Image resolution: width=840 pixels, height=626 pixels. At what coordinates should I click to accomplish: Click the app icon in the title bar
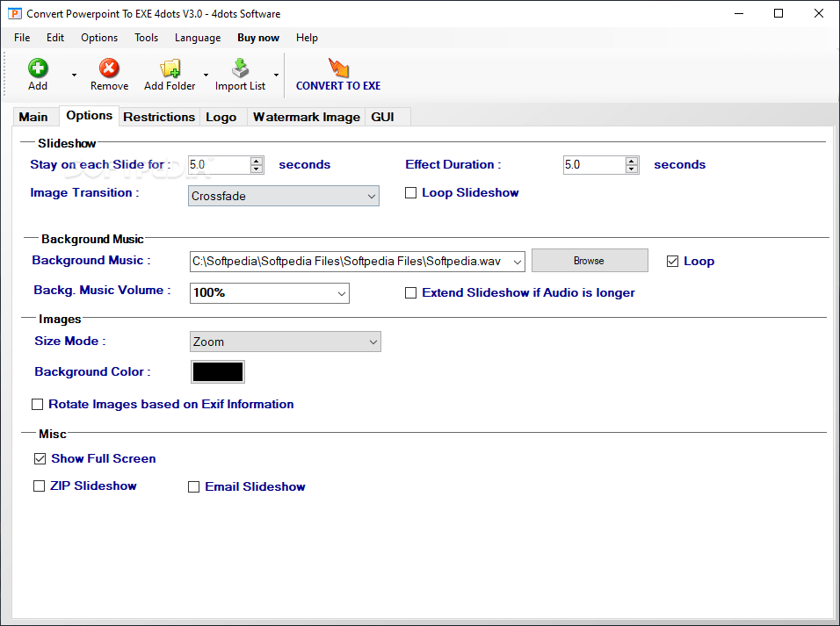14,13
